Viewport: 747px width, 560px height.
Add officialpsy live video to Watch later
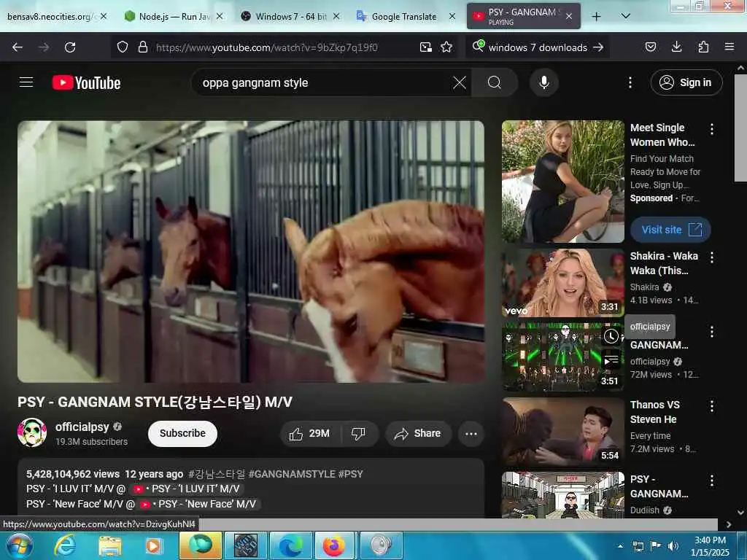coord(611,336)
